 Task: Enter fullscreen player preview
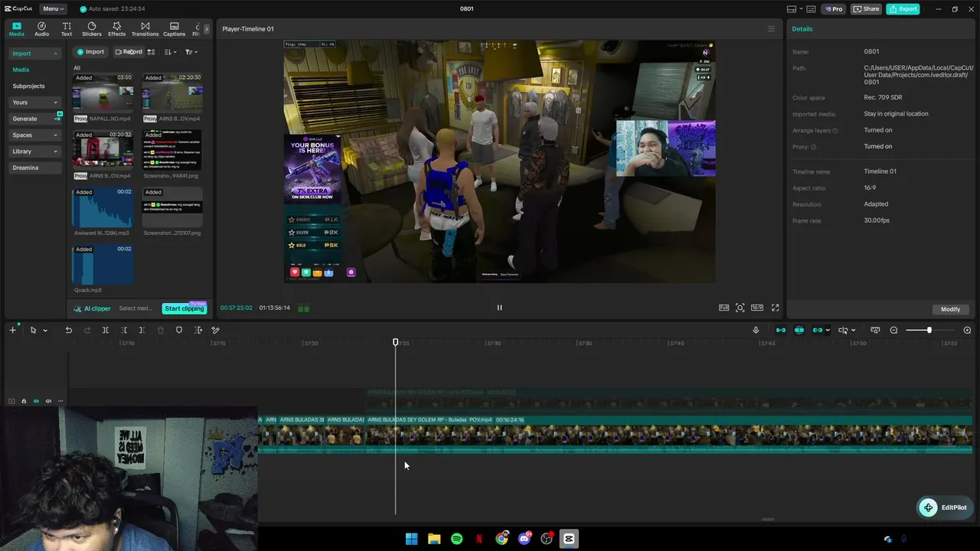pyautogui.click(x=775, y=308)
